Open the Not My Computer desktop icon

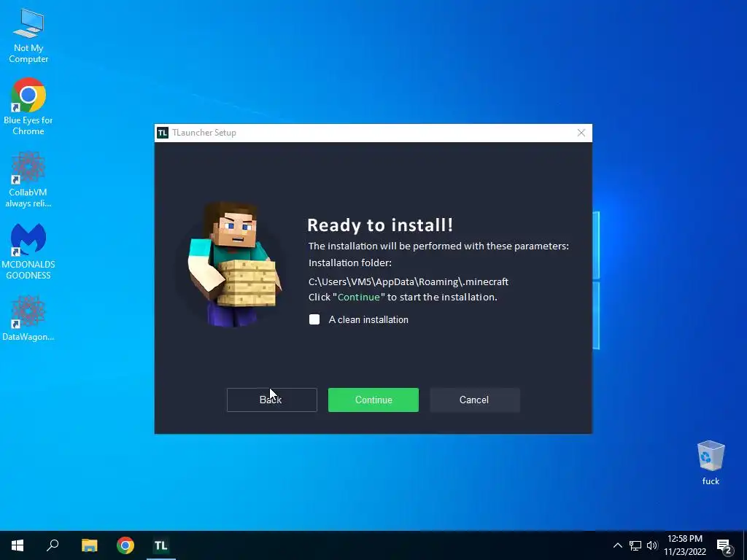[28, 36]
